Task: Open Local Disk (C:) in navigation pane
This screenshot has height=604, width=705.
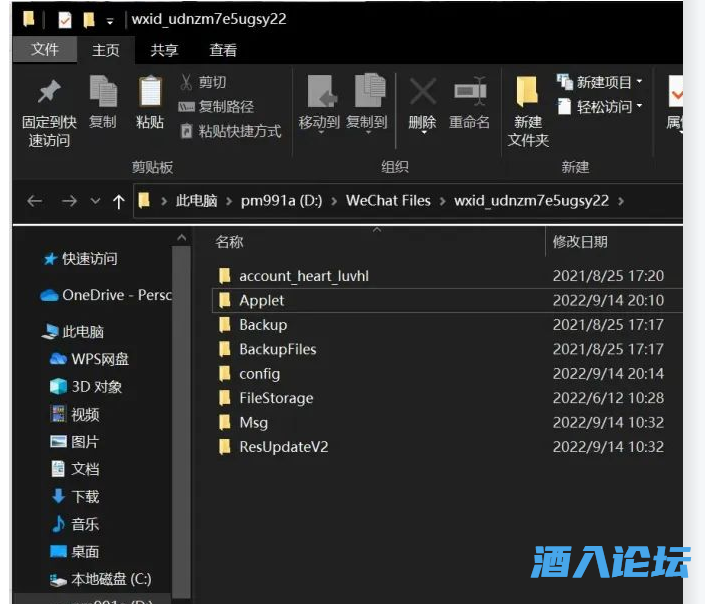Action: 100,579
